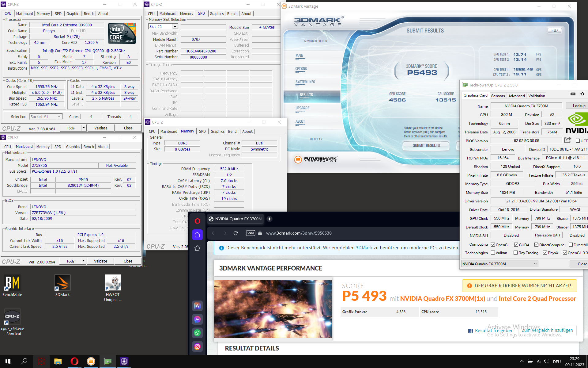Share GPU-Z BIOS export icon
The image size is (588, 368).
pyautogui.click(x=567, y=140)
